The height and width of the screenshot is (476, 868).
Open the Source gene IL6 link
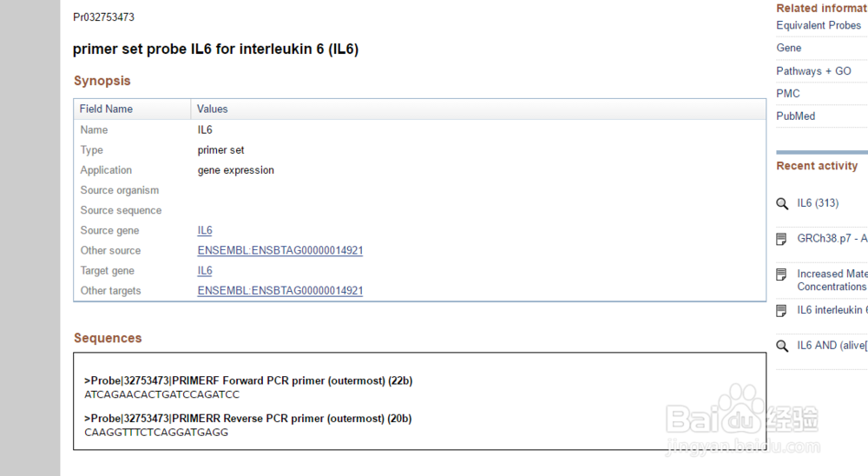coord(205,230)
